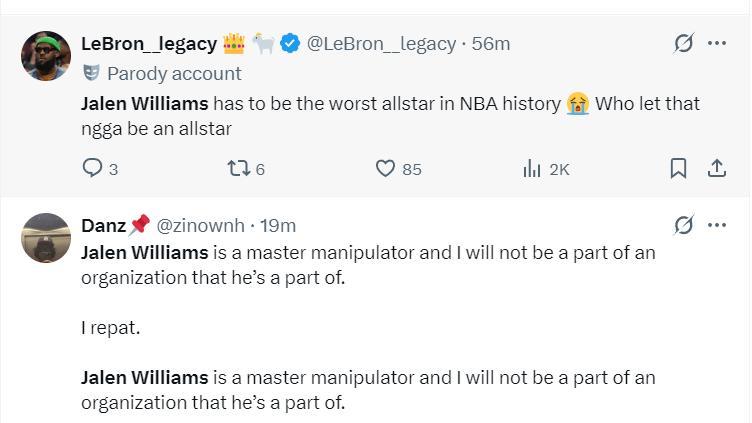The width and height of the screenshot is (752, 423).
Task: Visit @LeBron__legacy handle link
Action: (380, 44)
